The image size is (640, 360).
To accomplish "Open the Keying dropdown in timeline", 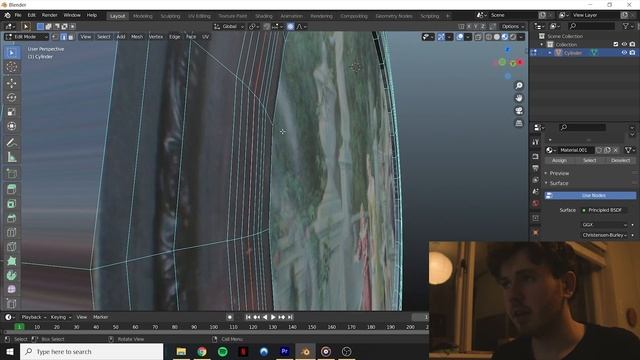I will [60, 317].
